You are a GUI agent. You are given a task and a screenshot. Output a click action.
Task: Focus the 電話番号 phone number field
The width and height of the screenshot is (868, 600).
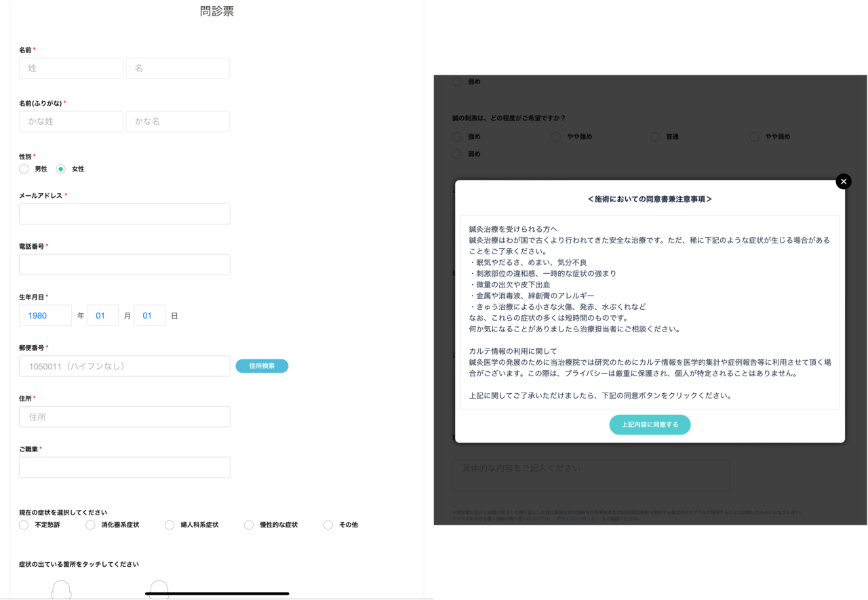[x=124, y=264]
